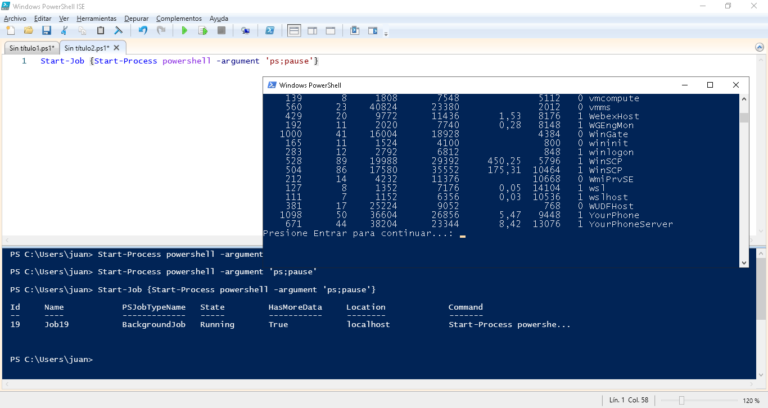Click the Undo arrow icon
The height and width of the screenshot is (408, 768).
(x=143, y=31)
